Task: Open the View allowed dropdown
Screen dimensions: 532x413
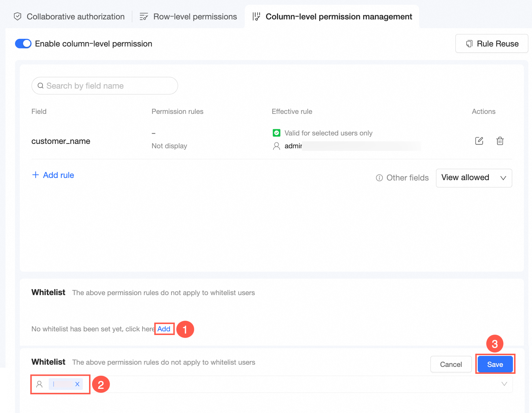Action: [474, 178]
